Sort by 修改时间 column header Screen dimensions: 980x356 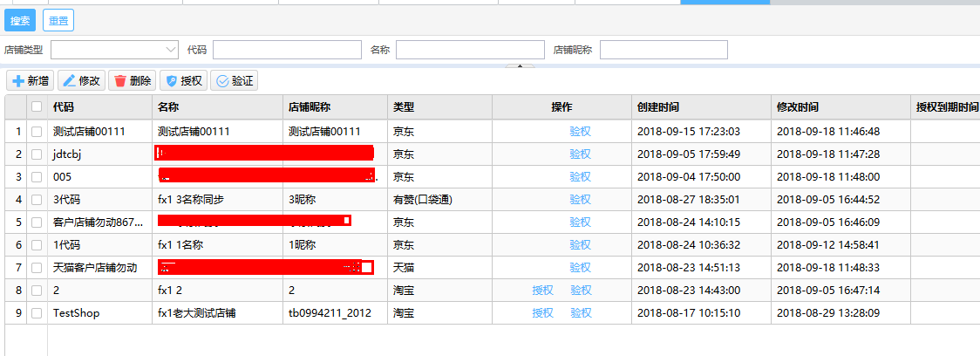point(798,107)
